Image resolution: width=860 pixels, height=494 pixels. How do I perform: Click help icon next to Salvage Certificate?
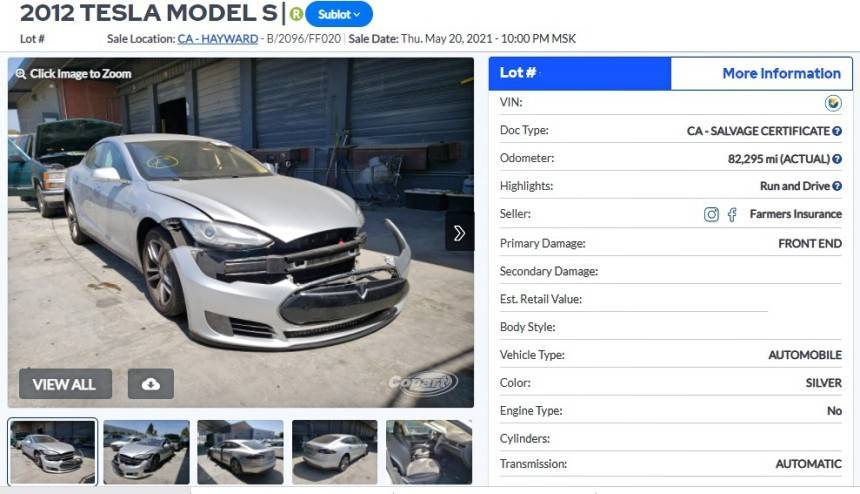[x=837, y=131]
